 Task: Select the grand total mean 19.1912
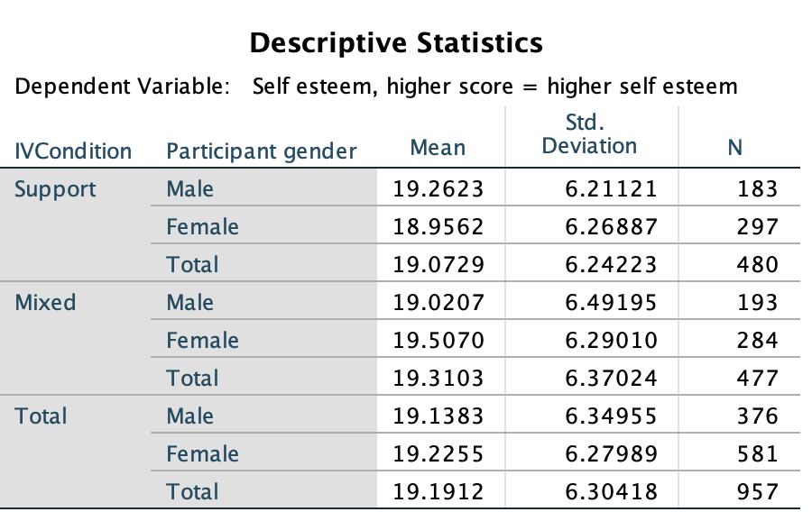coord(438,491)
